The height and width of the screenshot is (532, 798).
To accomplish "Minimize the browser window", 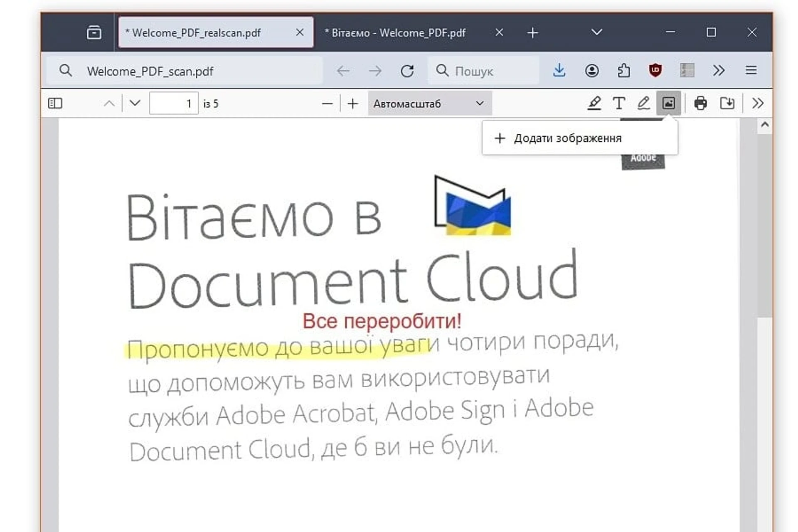I will [x=670, y=32].
